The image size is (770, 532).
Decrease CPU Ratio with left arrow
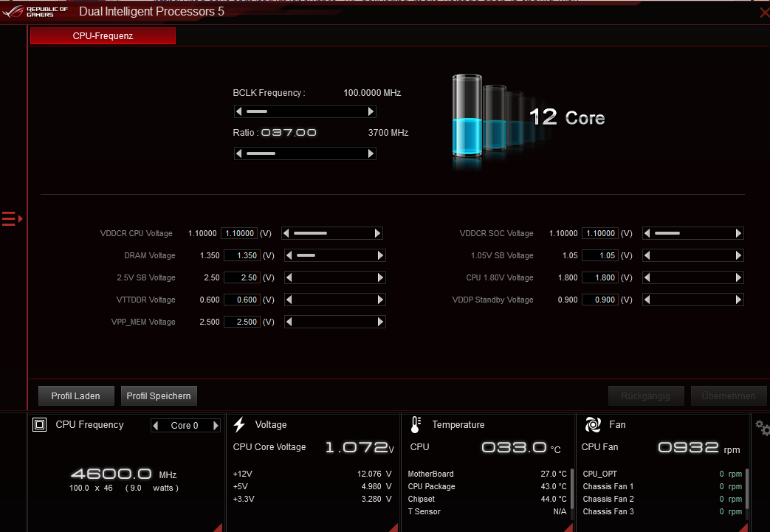pos(238,153)
